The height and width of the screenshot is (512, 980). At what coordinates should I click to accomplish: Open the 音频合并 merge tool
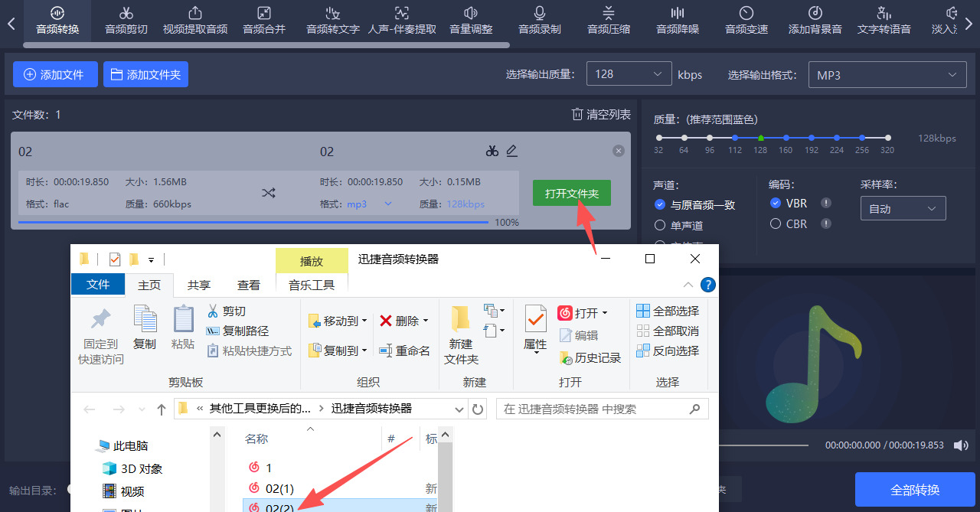264,21
